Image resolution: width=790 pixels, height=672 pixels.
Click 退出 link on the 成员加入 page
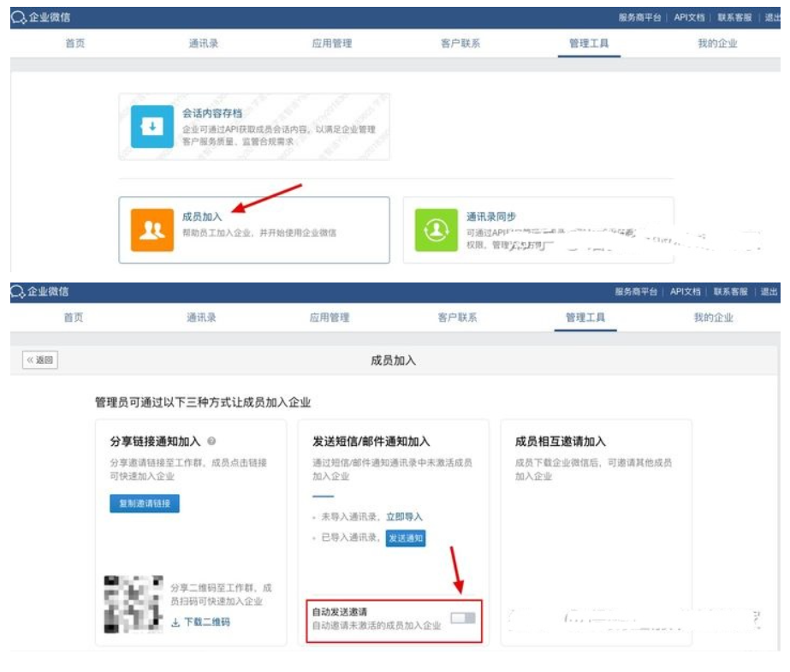769,292
